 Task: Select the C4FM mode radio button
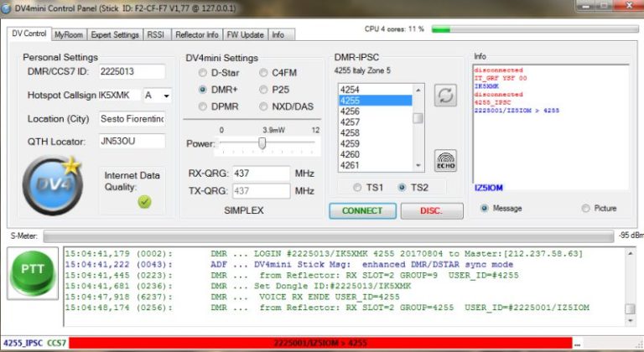[263, 73]
